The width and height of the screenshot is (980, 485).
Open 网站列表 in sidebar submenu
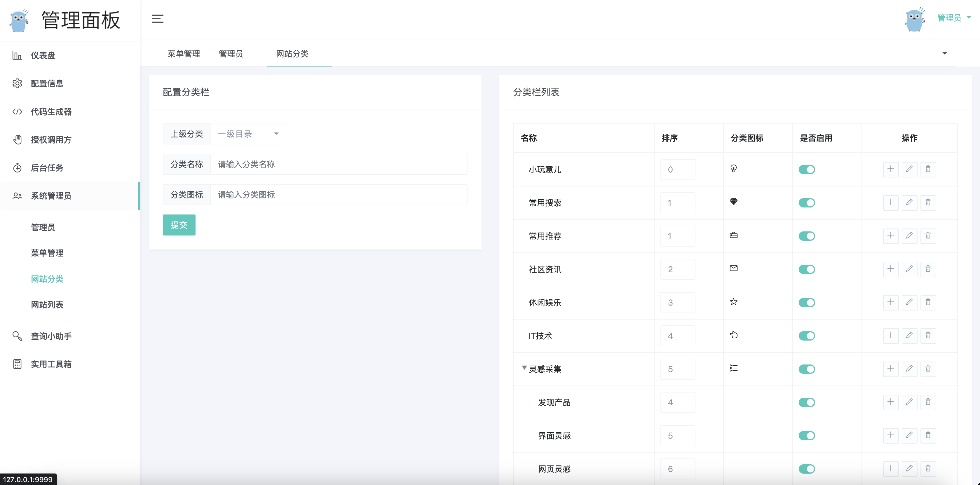tap(47, 305)
